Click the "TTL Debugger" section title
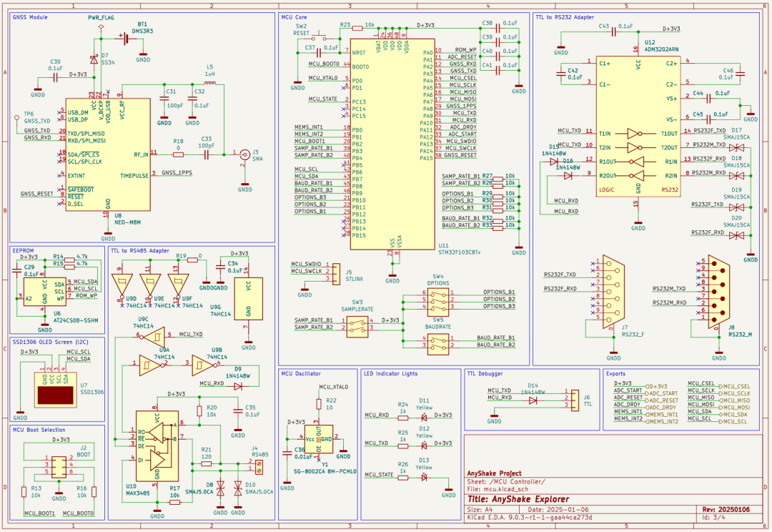Viewport: 772px width, 532px height. (x=485, y=374)
